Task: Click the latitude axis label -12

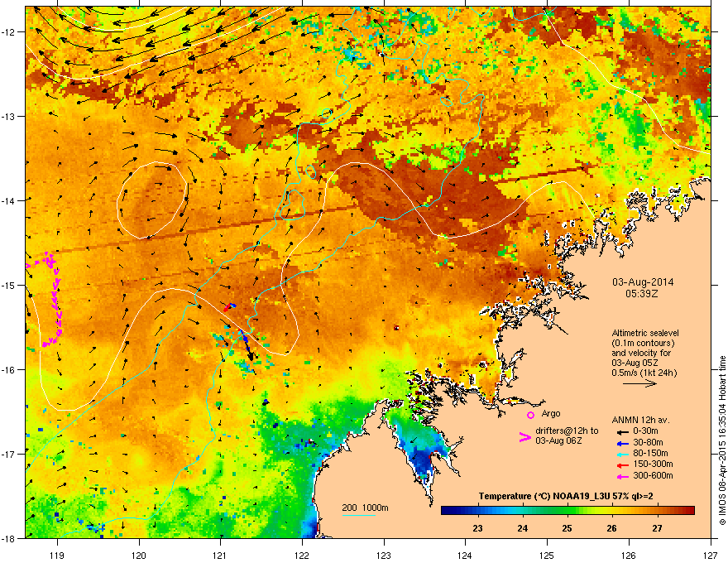Action: coord(8,31)
